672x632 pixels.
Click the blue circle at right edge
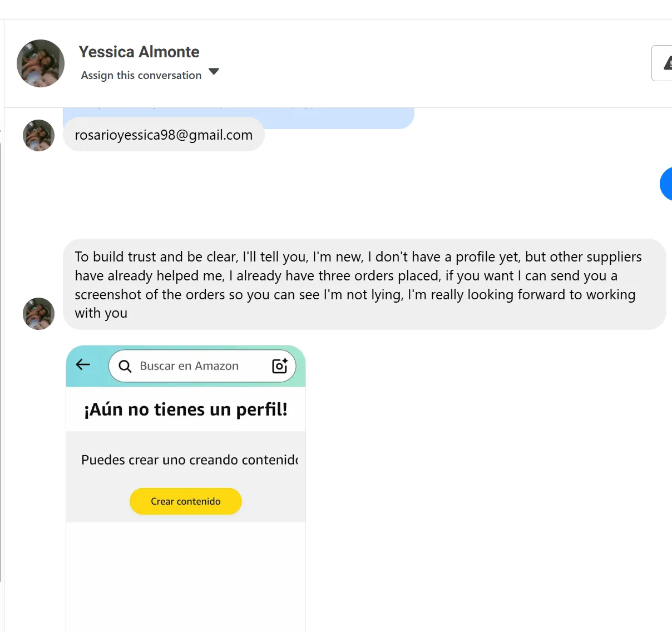click(x=666, y=184)
